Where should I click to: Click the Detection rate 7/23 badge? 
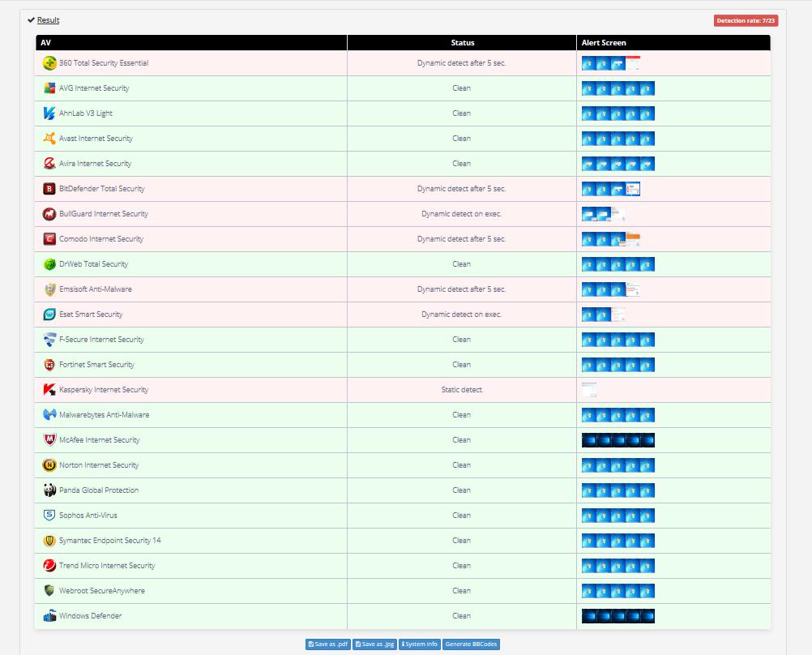(x=746, y=21)
